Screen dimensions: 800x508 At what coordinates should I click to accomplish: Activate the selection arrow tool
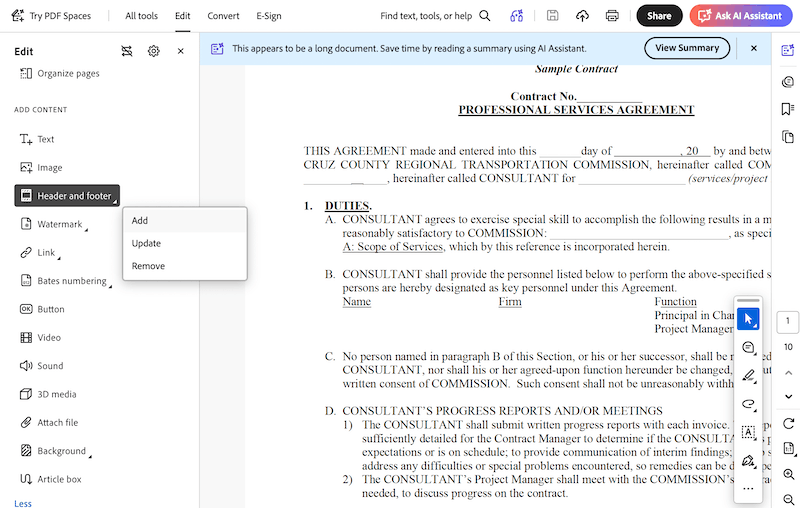(x=748, y=319)
